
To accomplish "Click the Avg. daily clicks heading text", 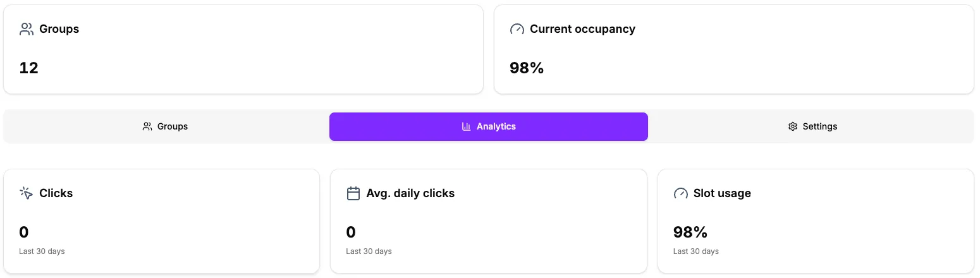I will (410, 193).
